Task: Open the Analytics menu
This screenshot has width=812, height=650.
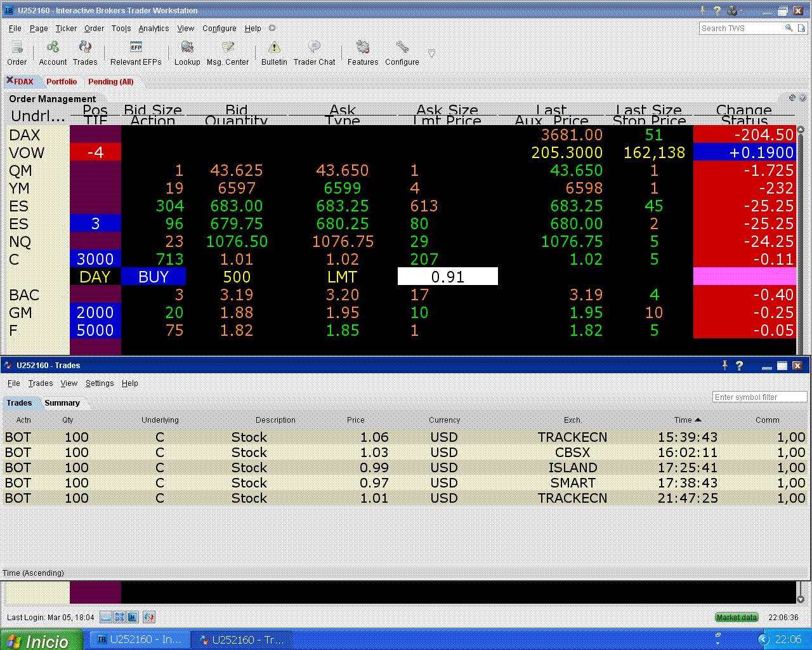Action: click(154, 28)
